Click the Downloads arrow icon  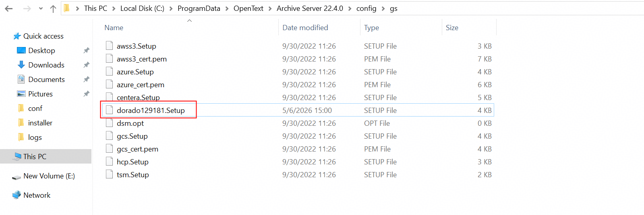coord(21,65)
